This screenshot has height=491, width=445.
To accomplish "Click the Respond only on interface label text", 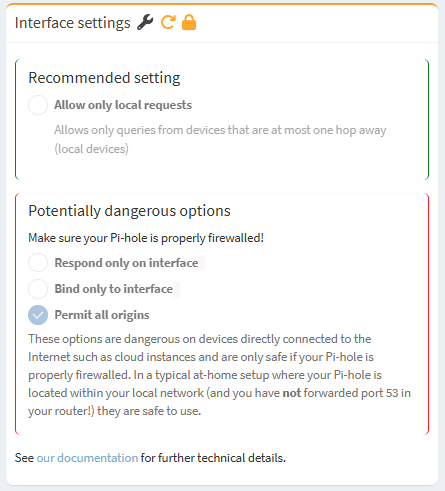I will click(126, 263).
